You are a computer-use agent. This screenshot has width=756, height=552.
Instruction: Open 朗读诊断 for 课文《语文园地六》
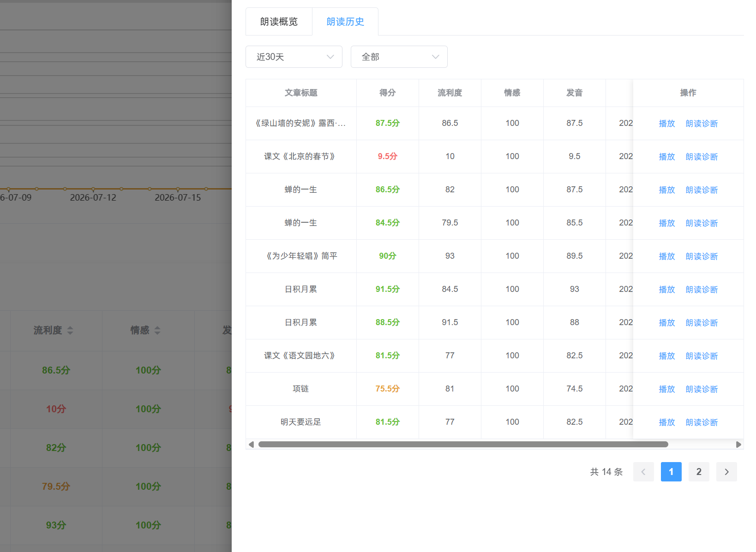(x=702, y=356)
